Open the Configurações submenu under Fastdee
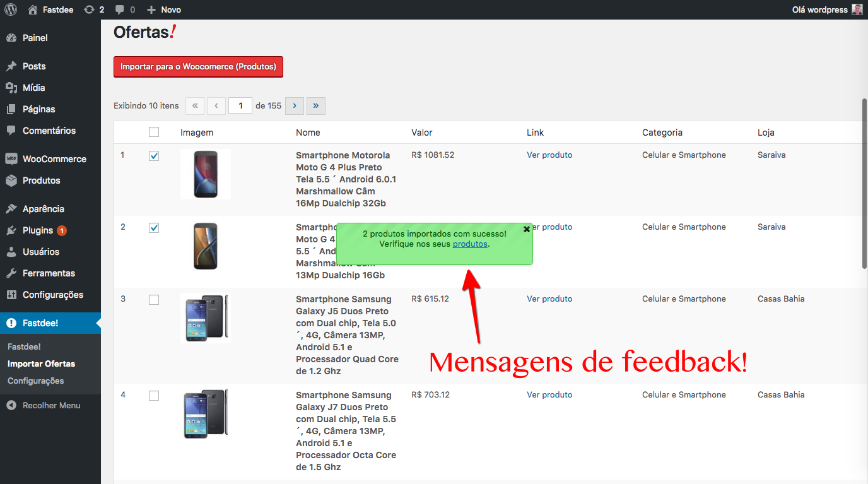The height and width of the screenshot is (484, 868). (x=35, y=381)
